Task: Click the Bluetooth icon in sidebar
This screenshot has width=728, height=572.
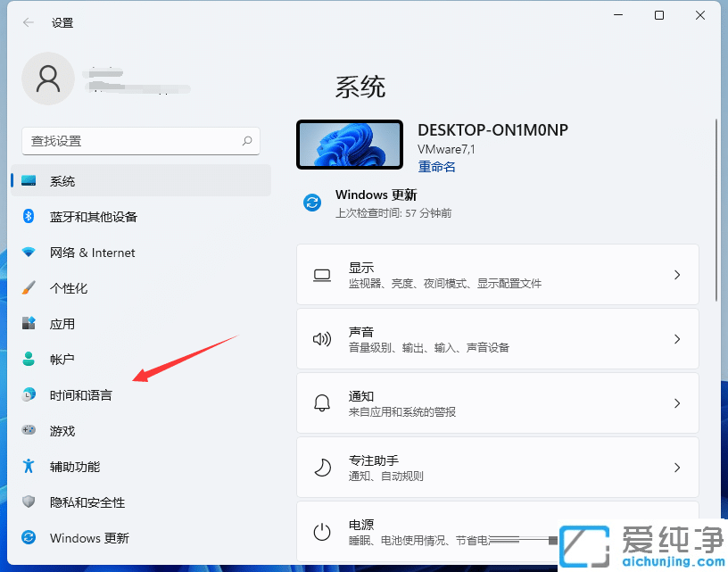Action: 29,216
